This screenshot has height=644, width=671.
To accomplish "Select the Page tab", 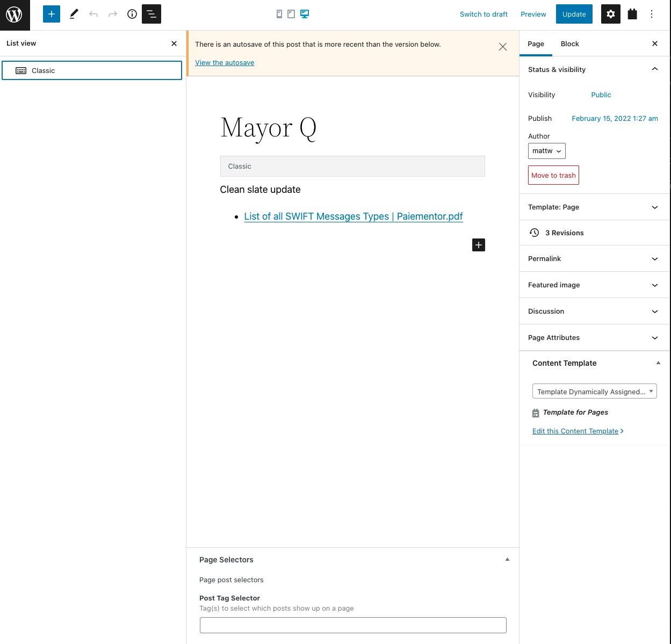I will [536, 44].
